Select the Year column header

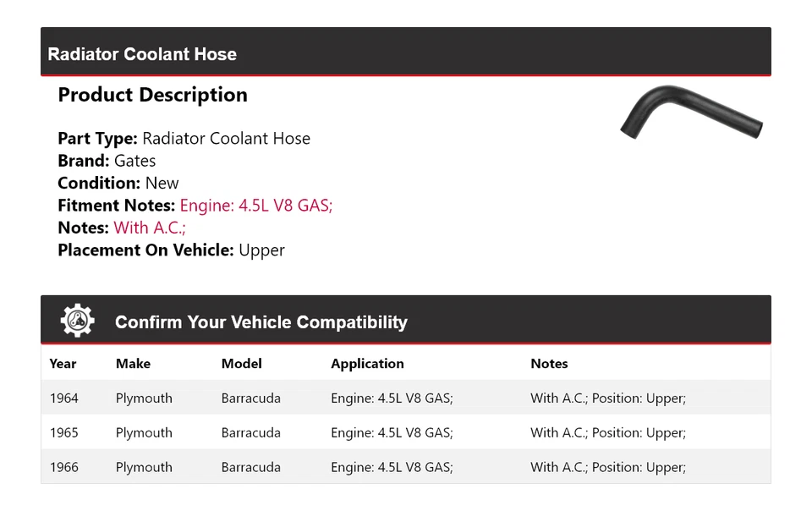pyautogui.click(x=63, y=364)
